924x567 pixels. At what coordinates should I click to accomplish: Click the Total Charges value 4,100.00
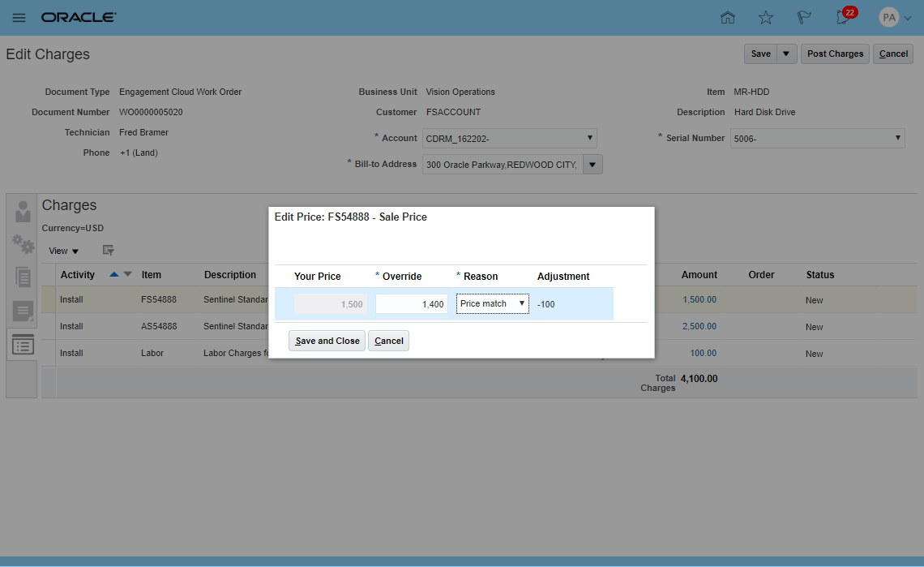click(699, 379)
